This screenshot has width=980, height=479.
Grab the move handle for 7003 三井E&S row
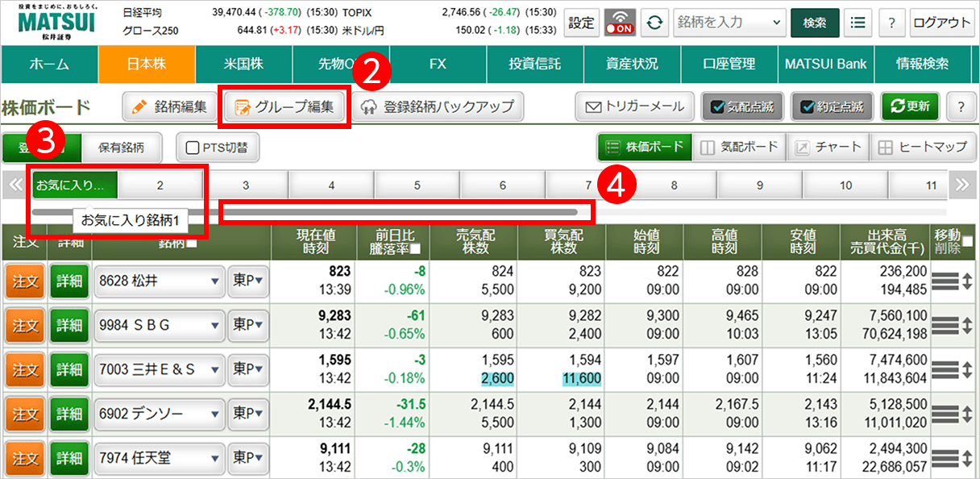[946, 369]
